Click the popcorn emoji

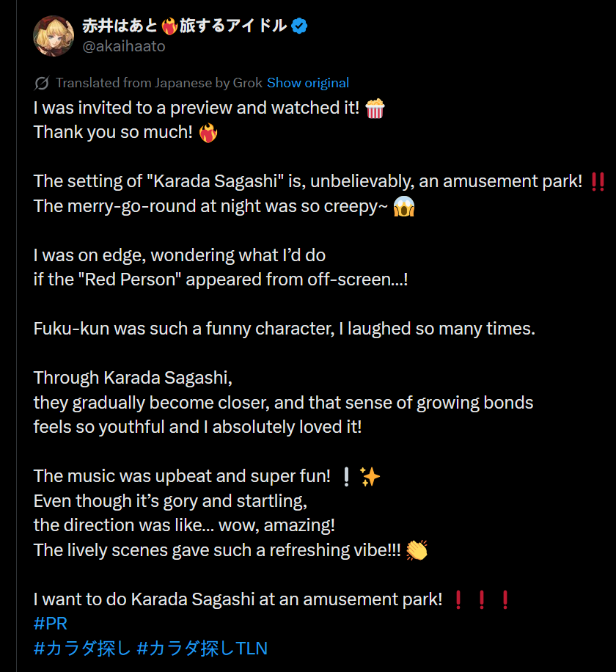(x=375, y=109)
